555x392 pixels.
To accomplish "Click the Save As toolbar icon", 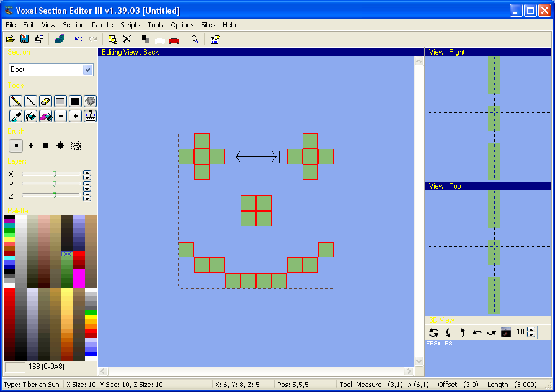I will coord(39,39).
